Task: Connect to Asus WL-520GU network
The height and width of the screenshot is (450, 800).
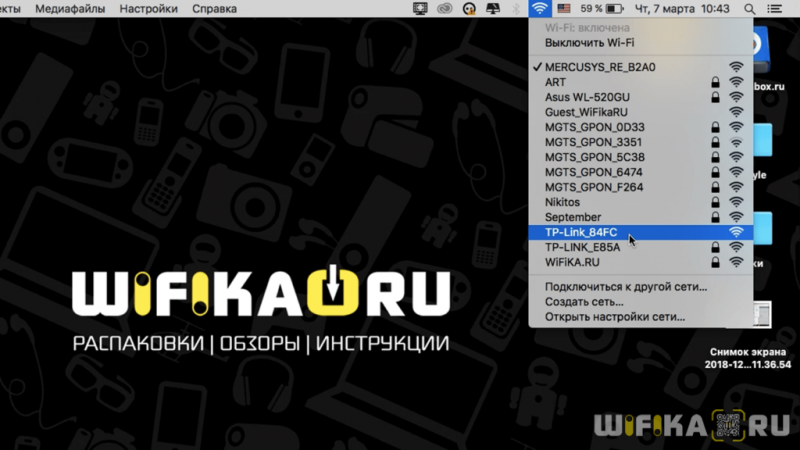Action: [640, 97]
